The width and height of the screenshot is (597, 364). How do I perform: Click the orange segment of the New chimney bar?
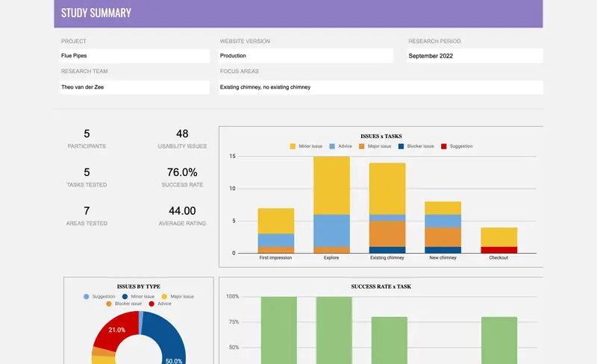(x=443, y=237)
